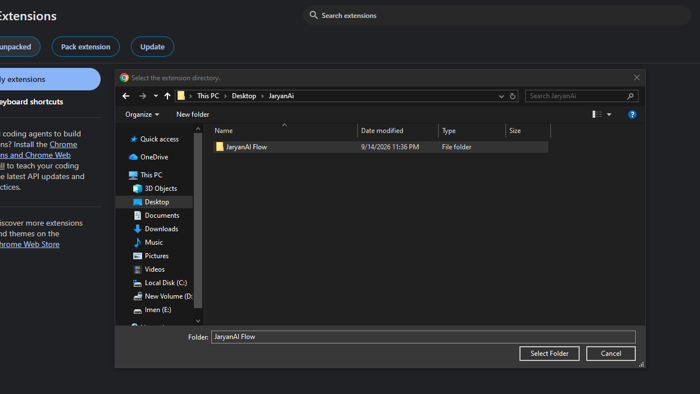
Task: Click Pack extension in Chrome Extensions page
Action: tap(86, 47)
